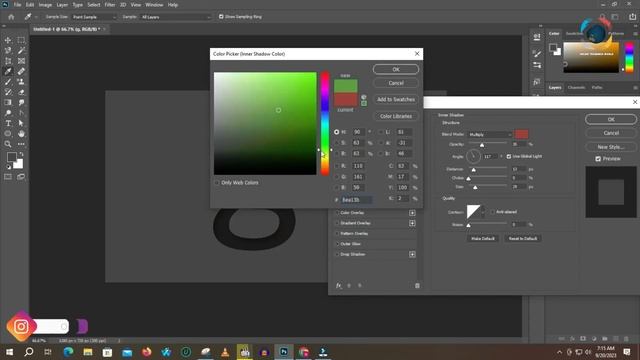Select the Brush tool
640x360 pixels.
[x=8, y=82]
